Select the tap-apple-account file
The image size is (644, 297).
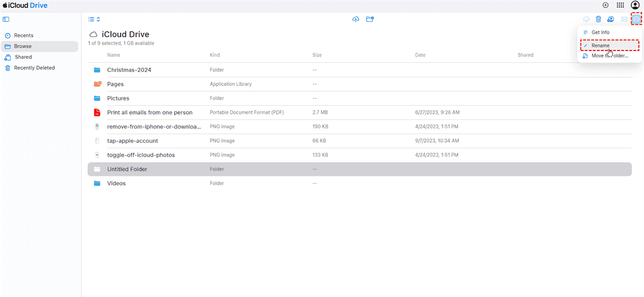pyautogui.click(x=133, y=141)
